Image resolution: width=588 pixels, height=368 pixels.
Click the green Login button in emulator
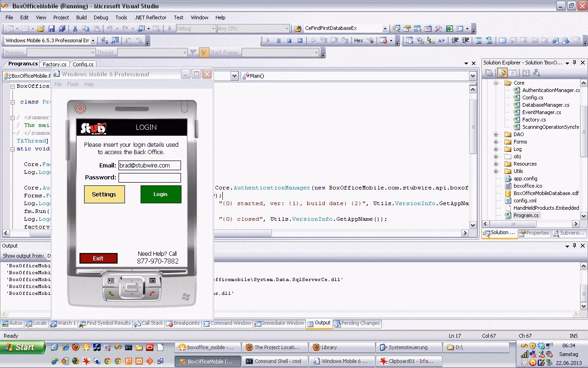(x=161, y=194)
